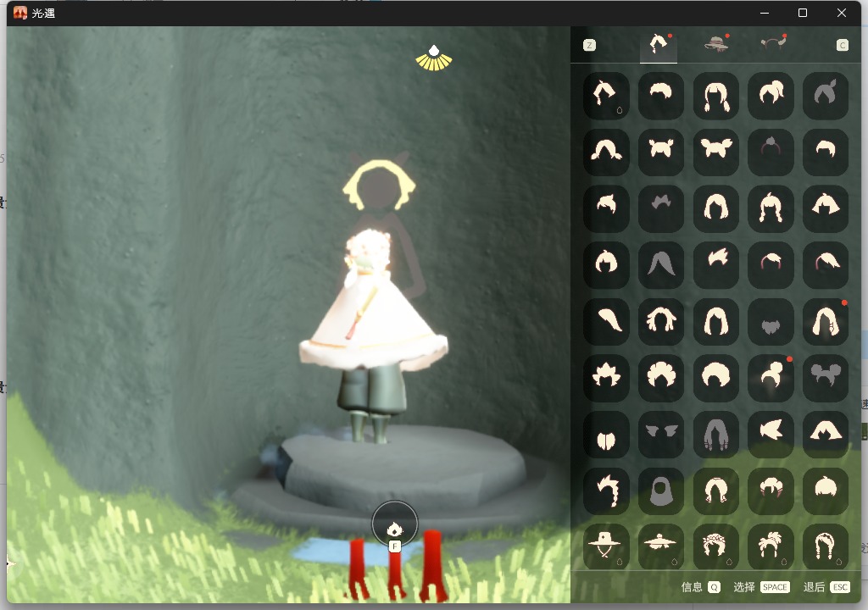Open the hat category tab
The height and width of the screenshot is (610, 868).
point(716,43)
